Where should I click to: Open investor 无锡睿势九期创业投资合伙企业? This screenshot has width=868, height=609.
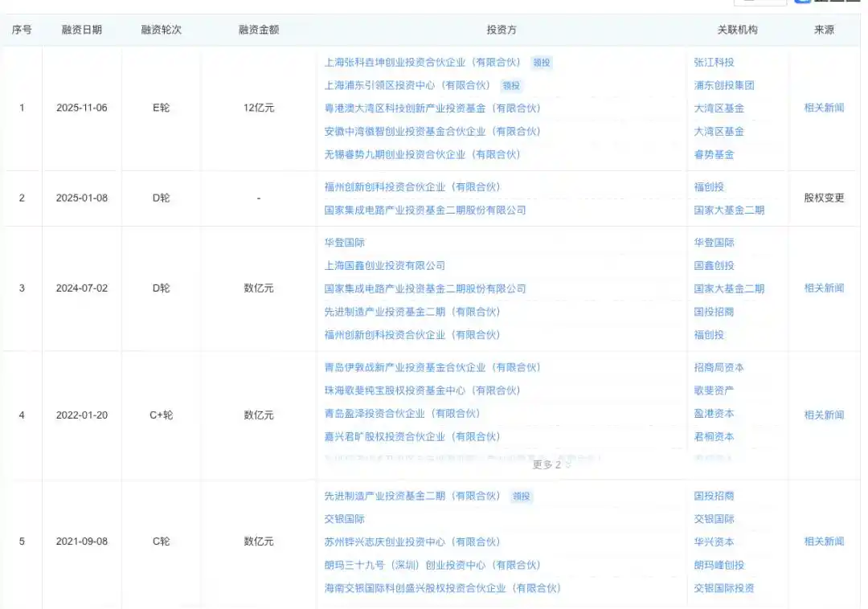[423, 155]
